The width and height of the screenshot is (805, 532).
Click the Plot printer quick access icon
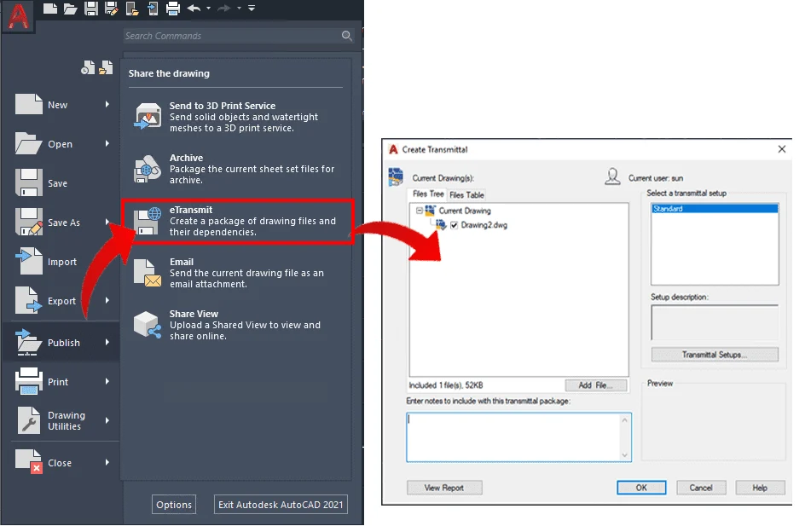173,9
